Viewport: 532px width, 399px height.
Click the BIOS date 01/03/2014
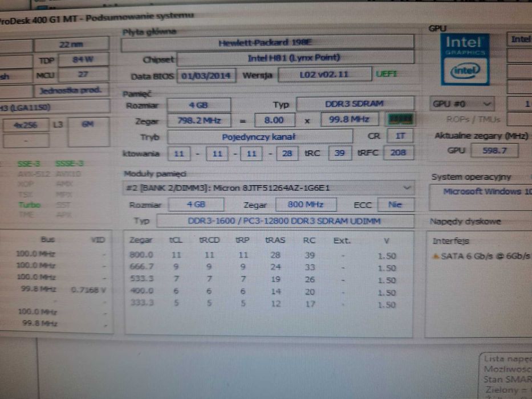pyautogui.click(x=206, y=75)
